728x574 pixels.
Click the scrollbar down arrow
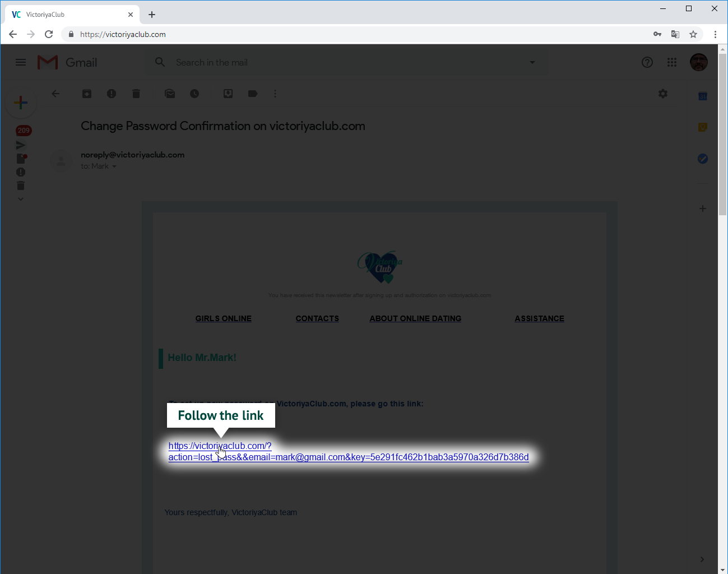[x=723, y=570]
